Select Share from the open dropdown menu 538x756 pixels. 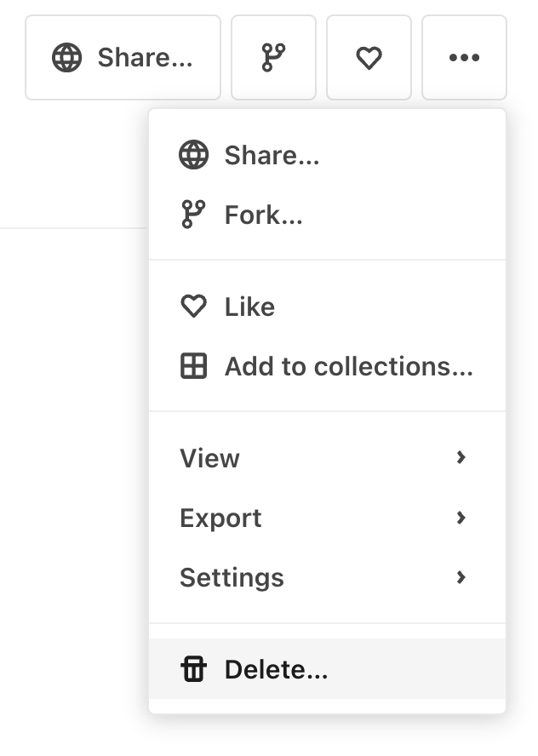point(271,155)
